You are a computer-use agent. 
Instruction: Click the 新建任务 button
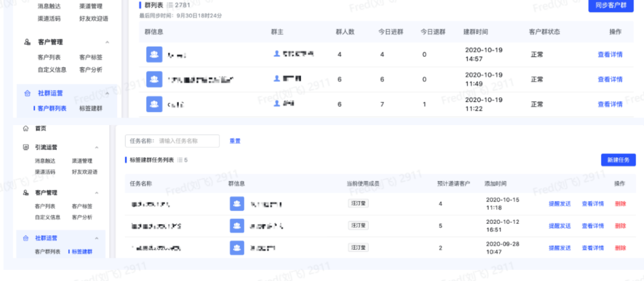[x=618, y=160]
